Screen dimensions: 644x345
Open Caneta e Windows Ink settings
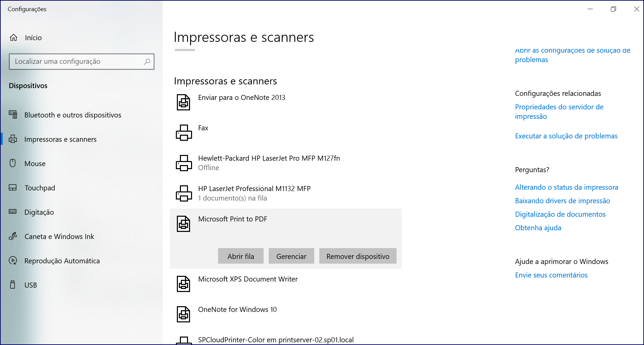59,237
